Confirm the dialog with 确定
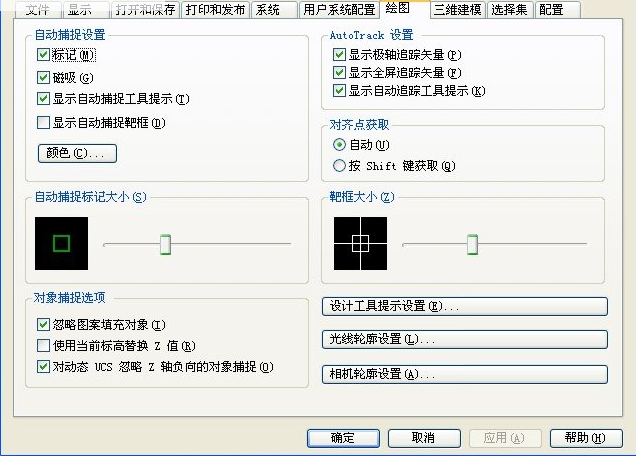 [342, 438]
